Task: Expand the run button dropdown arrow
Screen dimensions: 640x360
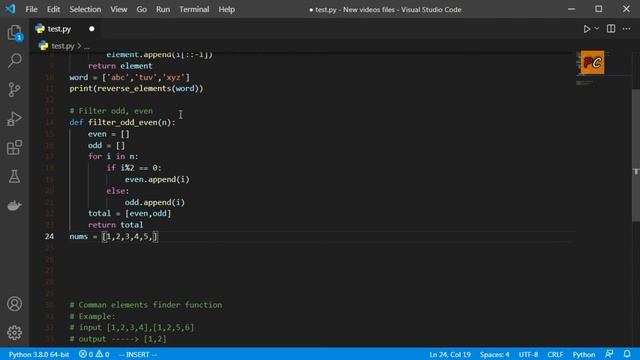Action: click(x=597, y=29)
